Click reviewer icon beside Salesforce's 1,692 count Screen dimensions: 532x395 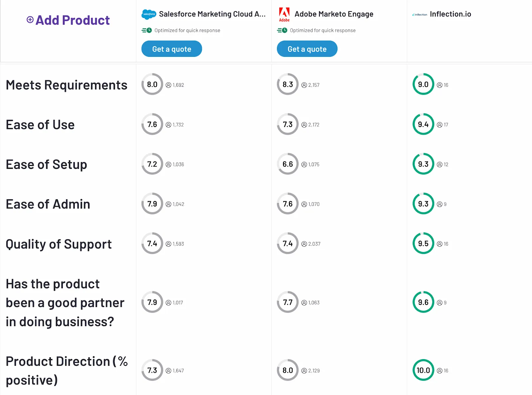[169, 85]
